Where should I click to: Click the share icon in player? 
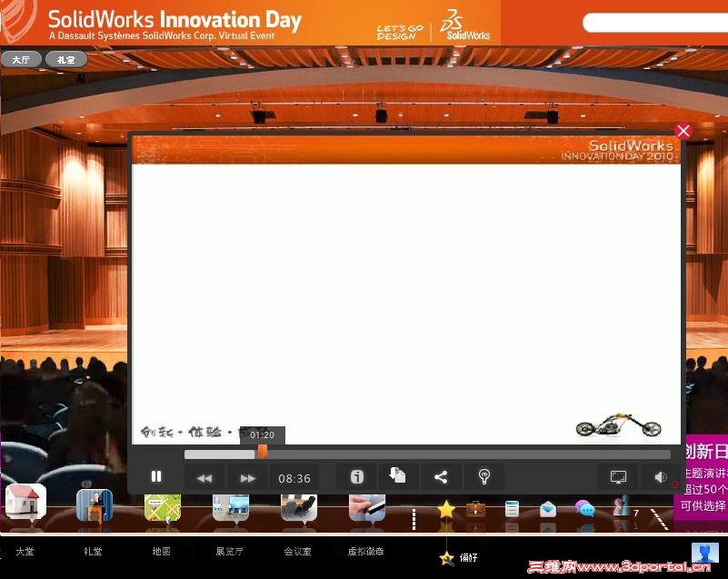point(440,477)
